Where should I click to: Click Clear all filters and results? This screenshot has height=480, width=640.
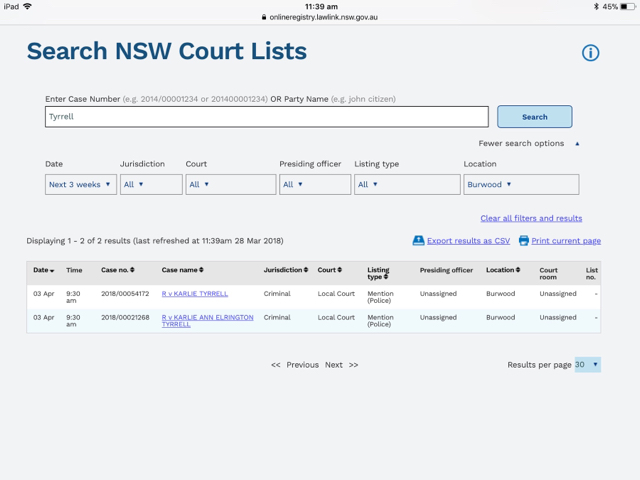click(531, 218)
